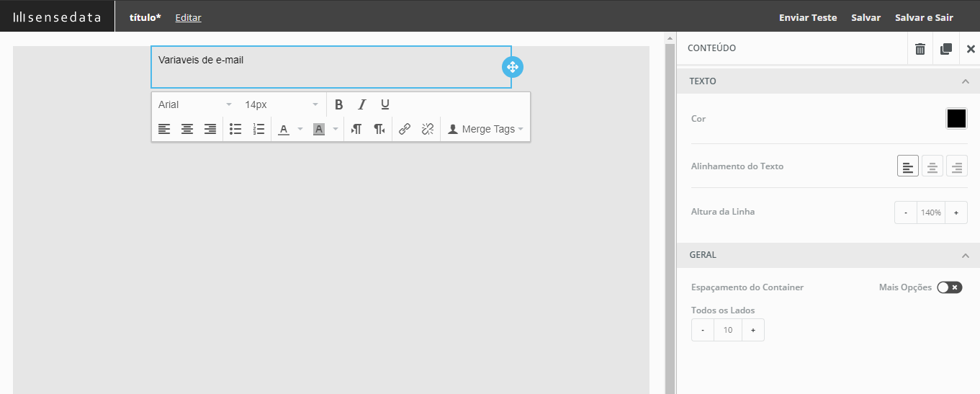The width and height of the screenshot is (980, 394).
Task: Remove link with unlink icon
Action: [428, 129]
